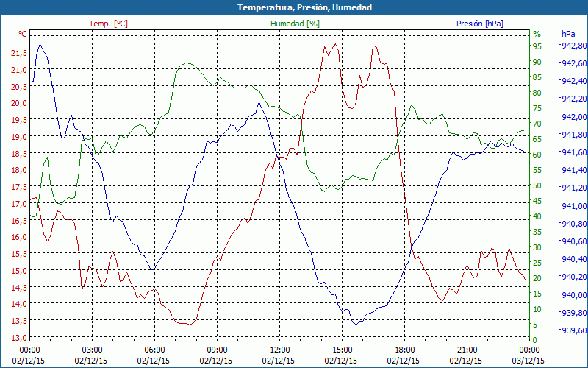Click the 942,00 pressure axis value

573,117
